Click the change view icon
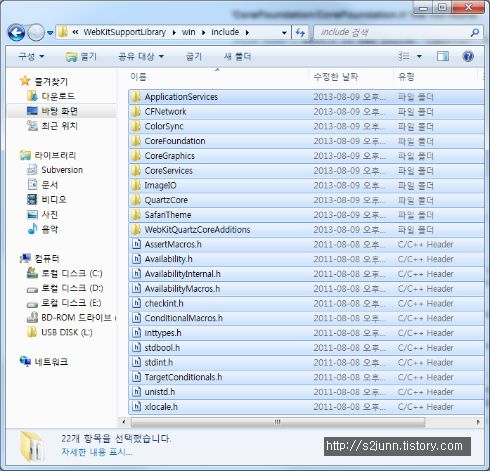 404,56
